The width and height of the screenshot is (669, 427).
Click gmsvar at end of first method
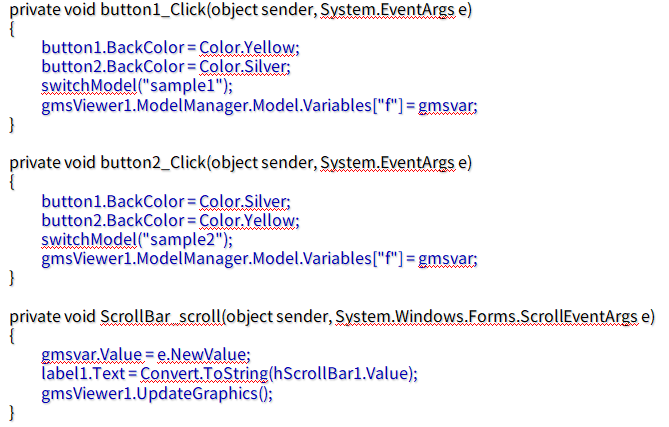tap(445, 106)
